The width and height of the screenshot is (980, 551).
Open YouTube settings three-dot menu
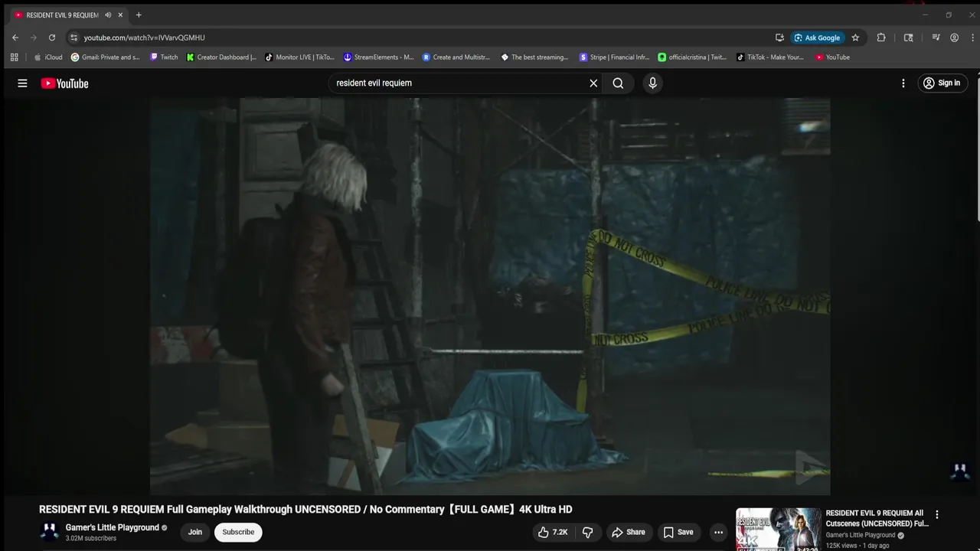tap(903, 83)
